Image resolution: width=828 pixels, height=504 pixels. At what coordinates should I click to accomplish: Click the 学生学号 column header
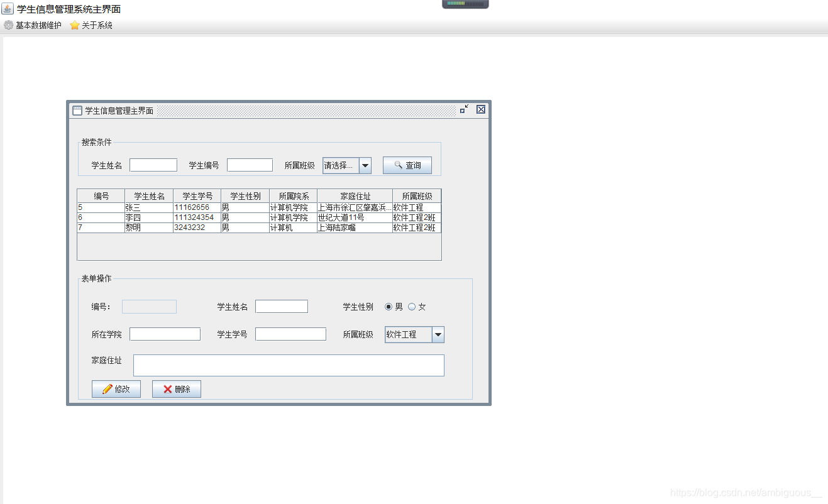197,196
